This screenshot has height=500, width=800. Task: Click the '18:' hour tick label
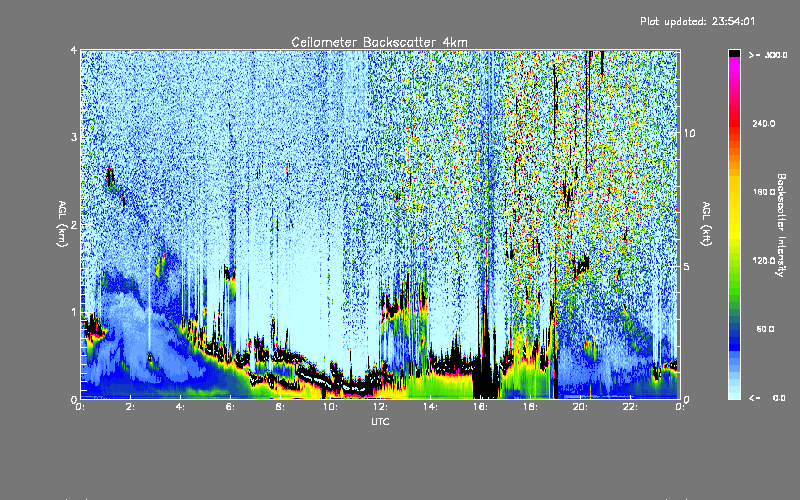(530, 407)
